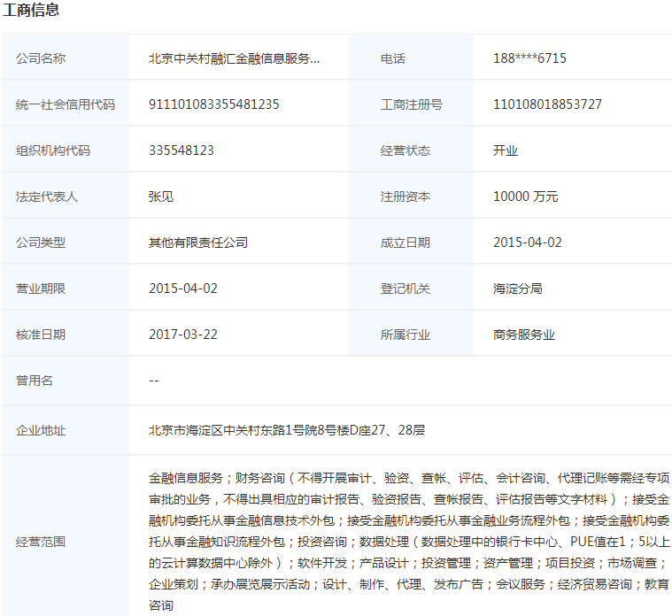Click phone number 188****6715
The image size is (672, 616).
[529, 58]
